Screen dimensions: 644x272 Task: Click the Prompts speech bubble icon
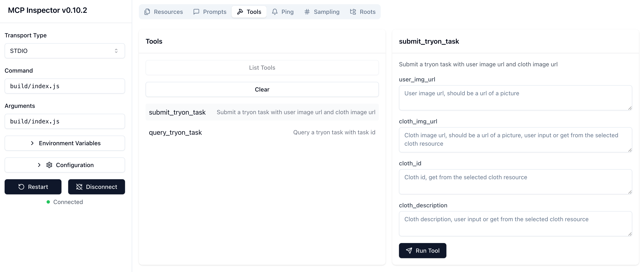point(196,12)
